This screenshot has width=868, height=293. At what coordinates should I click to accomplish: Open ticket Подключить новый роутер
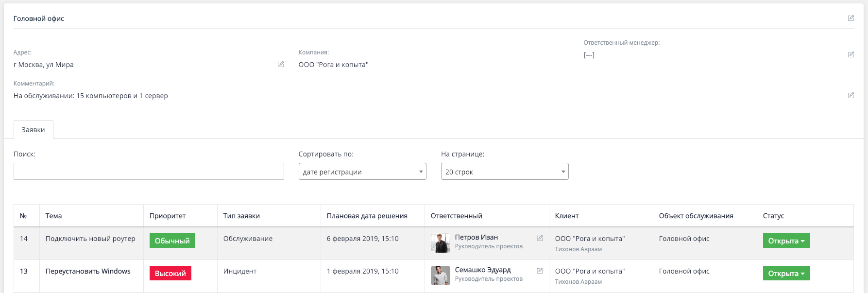click(90, 239)
